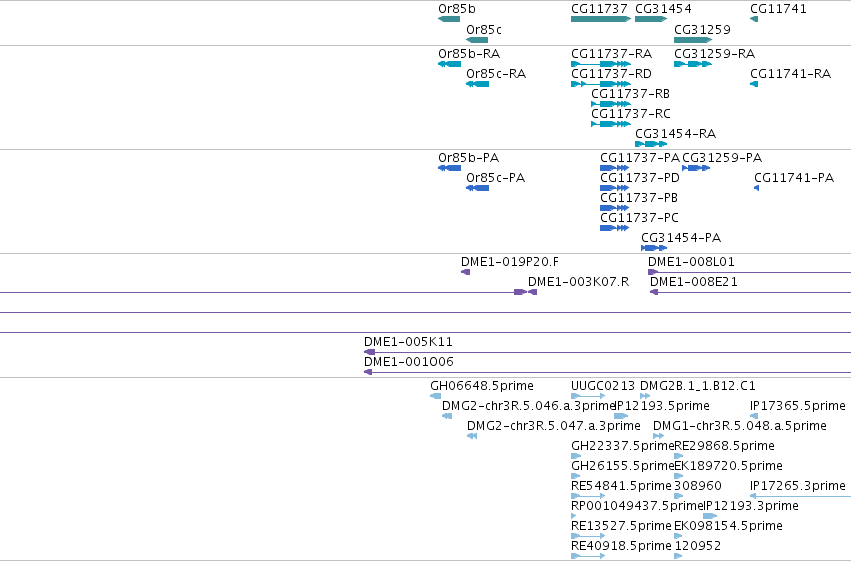This screenshot has width=851, height=561.
Task: Click BAC clone DME1-008L01
Action: point(691,262)
